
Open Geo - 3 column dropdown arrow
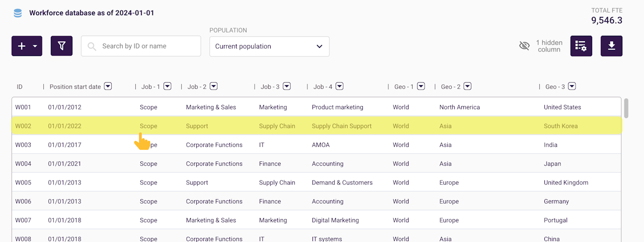pyautogui.click(x=572, y=87)
